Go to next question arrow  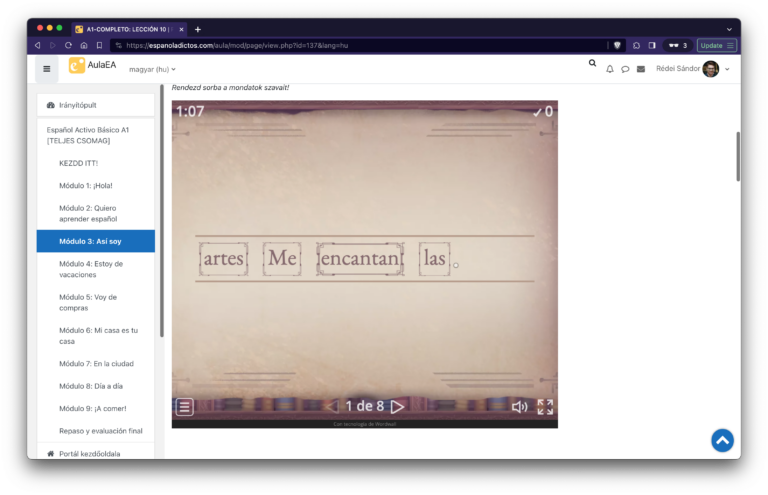coord(397,406)
